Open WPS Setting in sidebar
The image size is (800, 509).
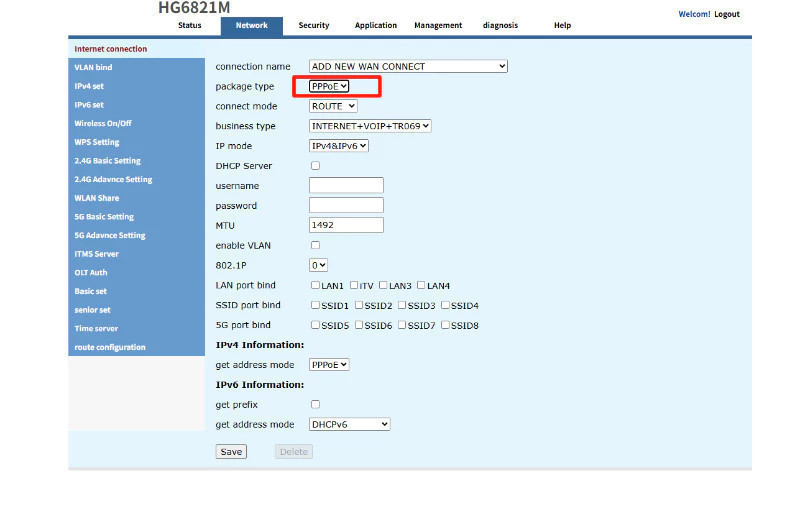tap(97, 142)
